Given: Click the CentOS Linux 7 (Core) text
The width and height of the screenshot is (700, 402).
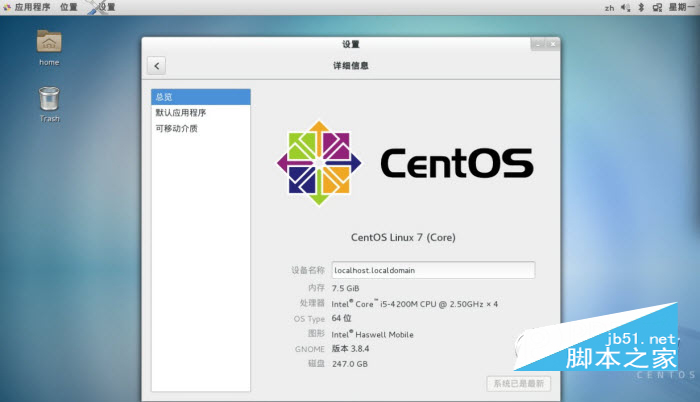Looking at the screenshot, I should 403,237.
